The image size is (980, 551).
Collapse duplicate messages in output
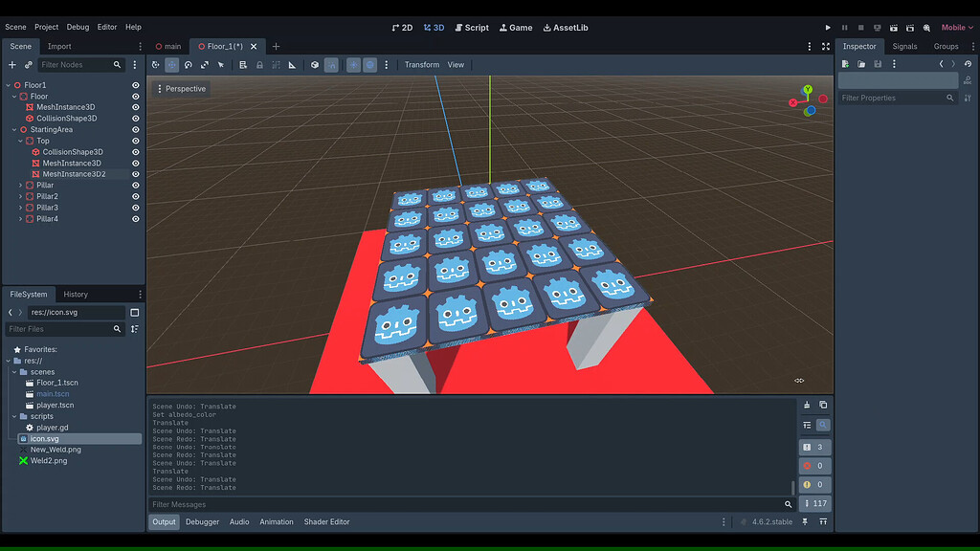[807, 425]
